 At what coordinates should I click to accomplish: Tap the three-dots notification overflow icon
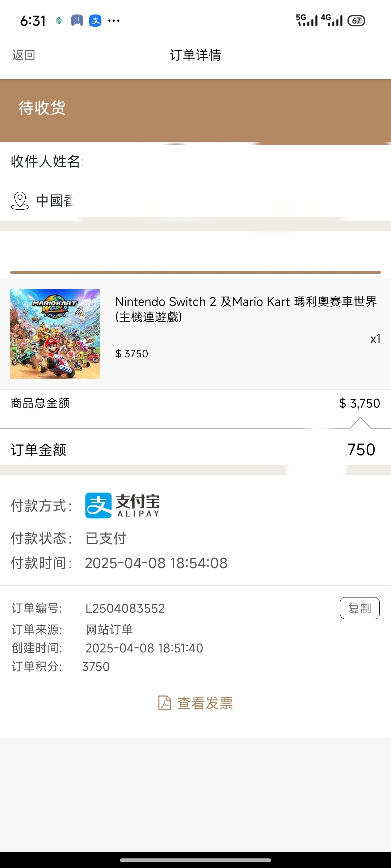tap(114, 21)
